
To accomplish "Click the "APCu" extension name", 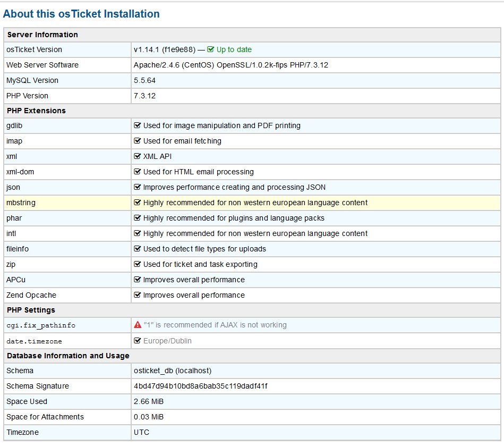I will coord(16,280).
